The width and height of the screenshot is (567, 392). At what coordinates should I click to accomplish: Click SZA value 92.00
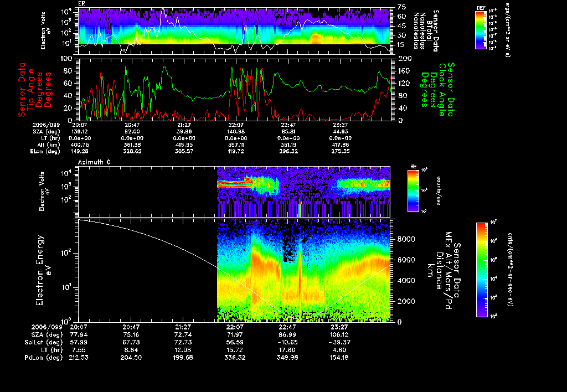pos(132,132)
